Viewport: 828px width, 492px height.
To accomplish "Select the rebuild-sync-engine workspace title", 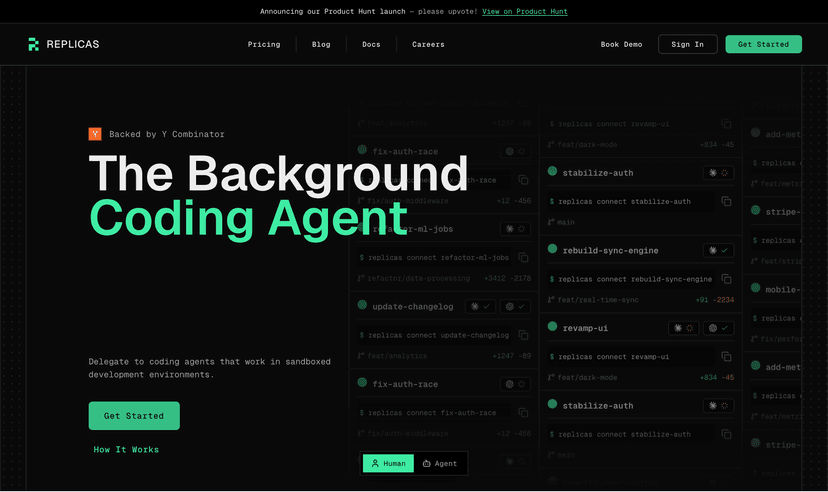I will tap(610, 251).
